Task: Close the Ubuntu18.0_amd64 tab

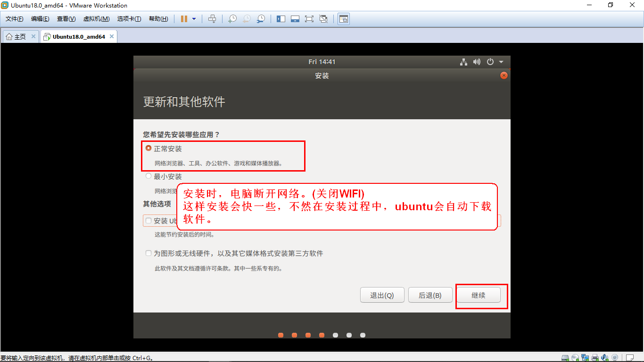Action: (x=112, y=36)
